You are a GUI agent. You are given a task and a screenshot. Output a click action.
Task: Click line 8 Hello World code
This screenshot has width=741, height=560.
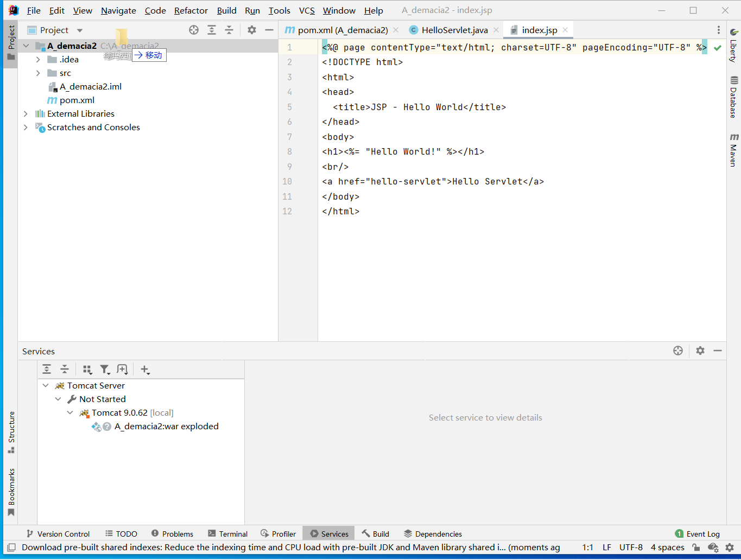pyautogui.click(x=403, y=152)
